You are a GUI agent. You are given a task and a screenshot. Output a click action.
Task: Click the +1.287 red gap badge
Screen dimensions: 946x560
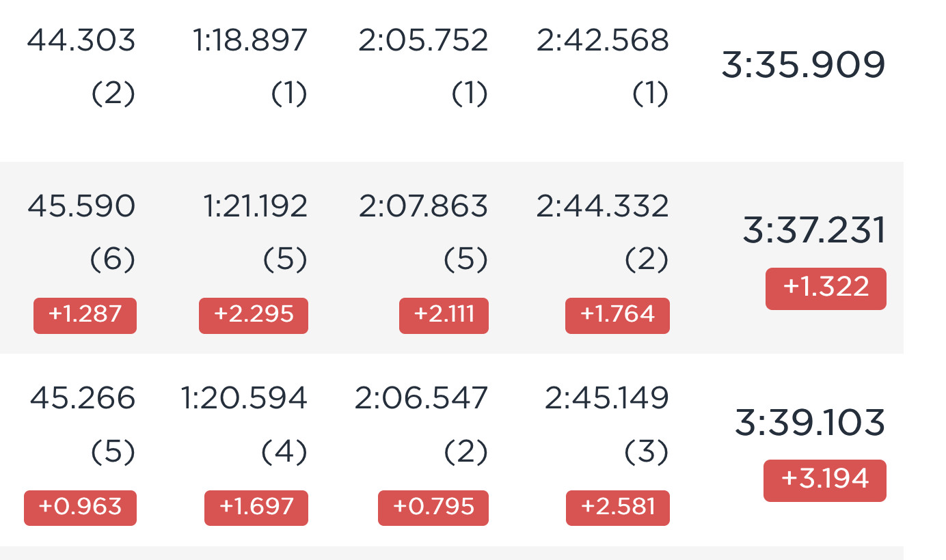85,316
